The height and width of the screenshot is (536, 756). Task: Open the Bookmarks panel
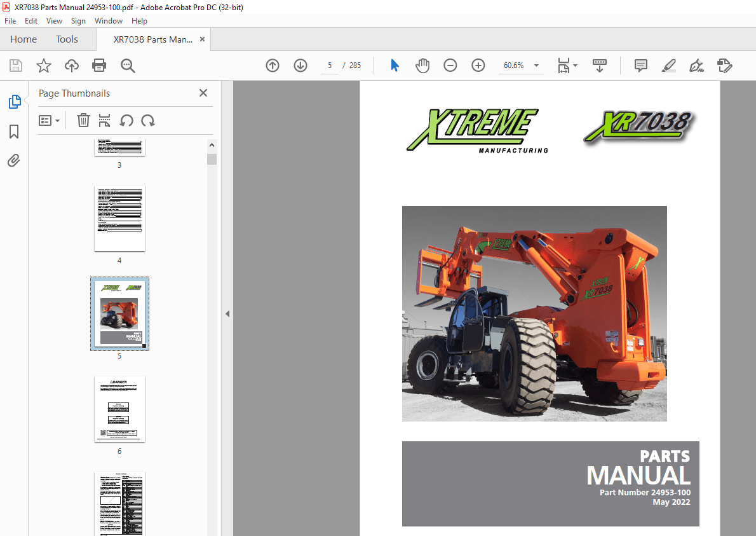(14, 132)
